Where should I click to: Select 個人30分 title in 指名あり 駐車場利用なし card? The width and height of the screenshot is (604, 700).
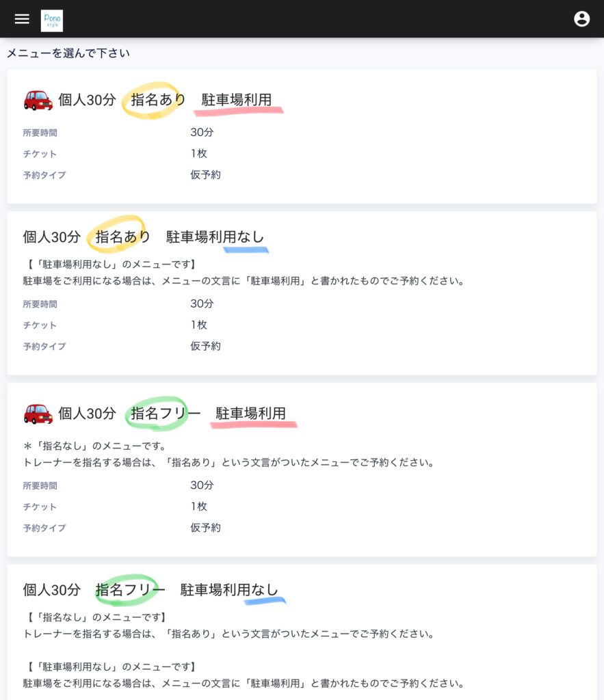pos(52,237)
